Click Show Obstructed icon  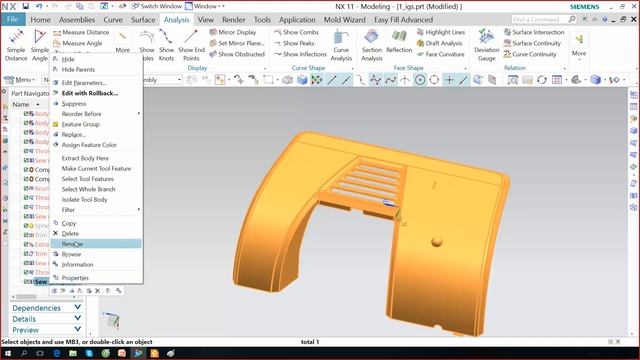point(213,54)
